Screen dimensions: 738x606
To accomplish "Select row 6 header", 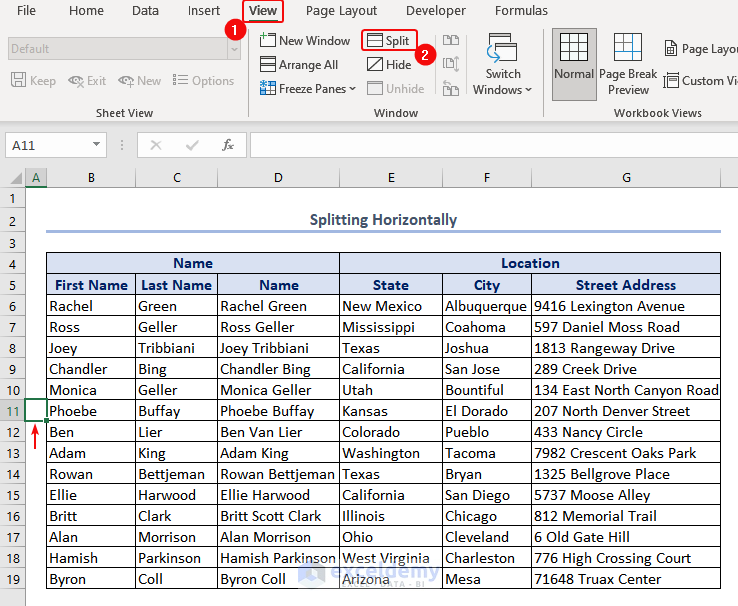I will (x=13, y=306).
